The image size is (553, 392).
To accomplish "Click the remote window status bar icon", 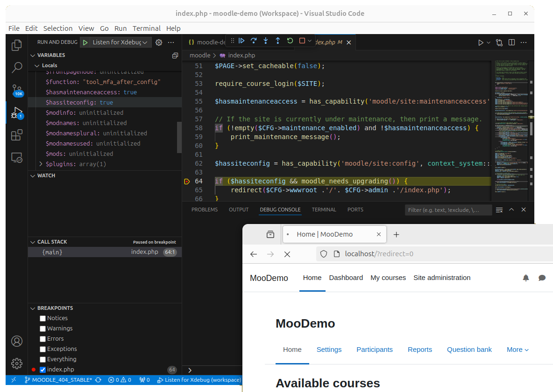I will click(x=14, y=380).
